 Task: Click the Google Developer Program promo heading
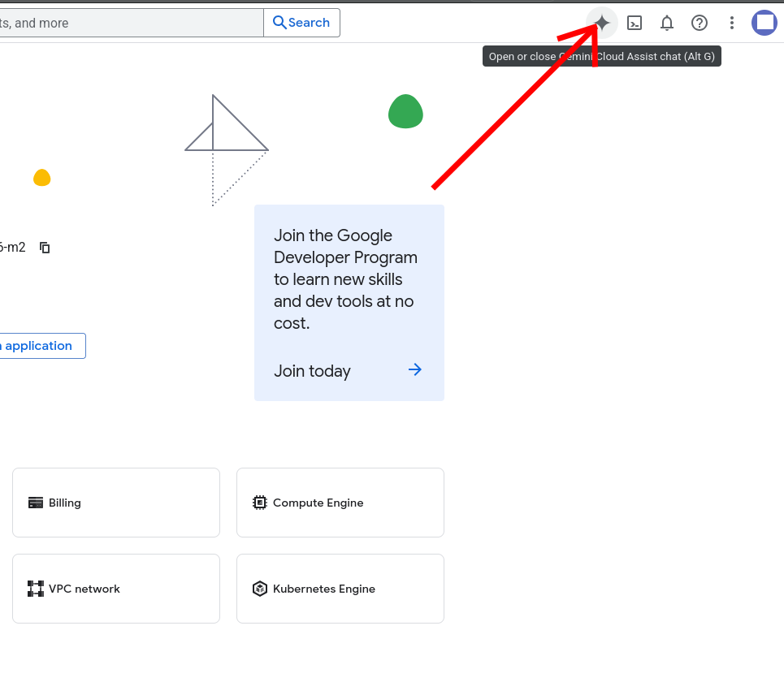345,279
